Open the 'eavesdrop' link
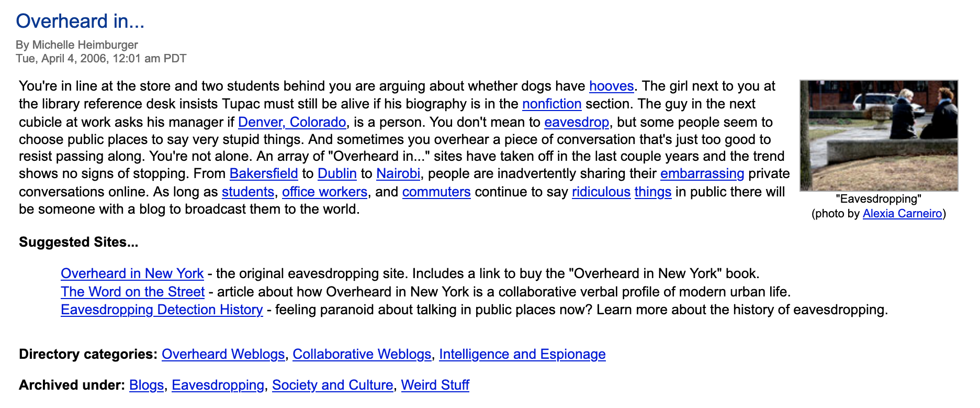This screenshot has height=408, width=980. click(577, 122)
